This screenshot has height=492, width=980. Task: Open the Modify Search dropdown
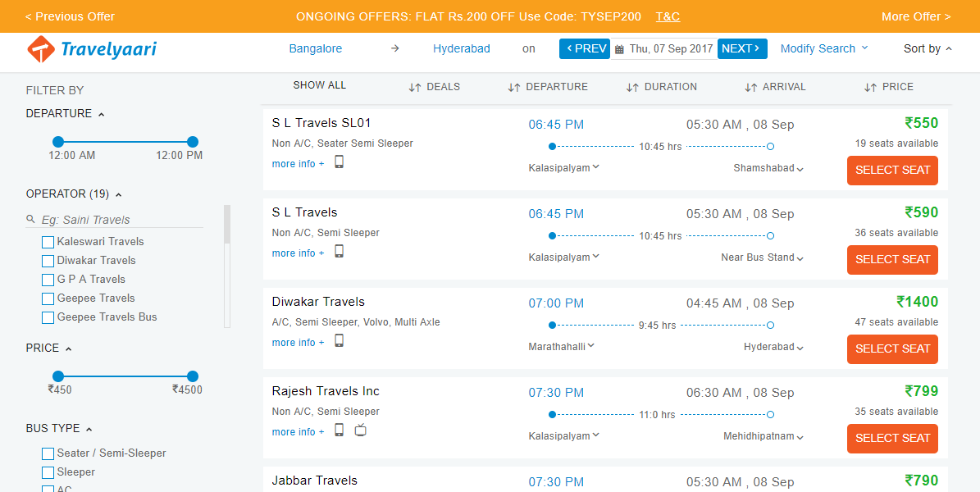point(824,48)
